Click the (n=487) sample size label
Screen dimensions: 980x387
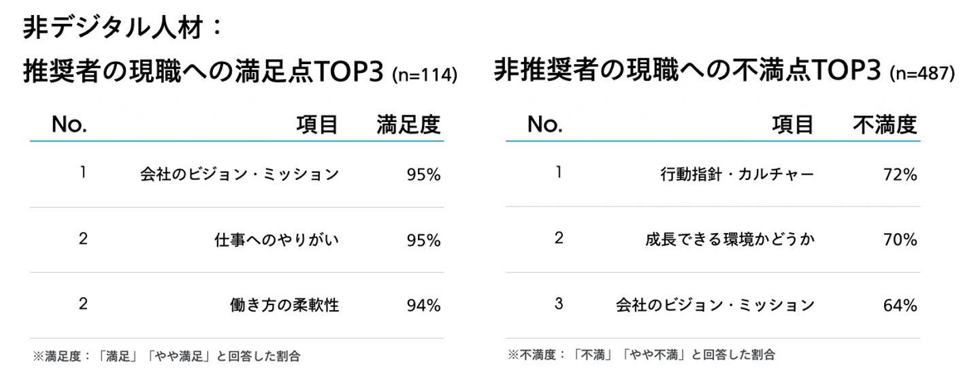[922, 75]
